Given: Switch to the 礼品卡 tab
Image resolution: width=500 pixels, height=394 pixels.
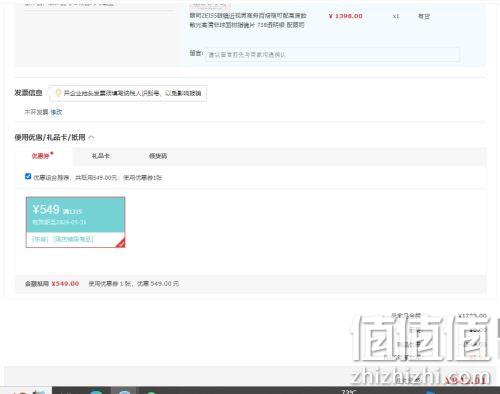Looking at the screenshot, I should click(101, 156).
